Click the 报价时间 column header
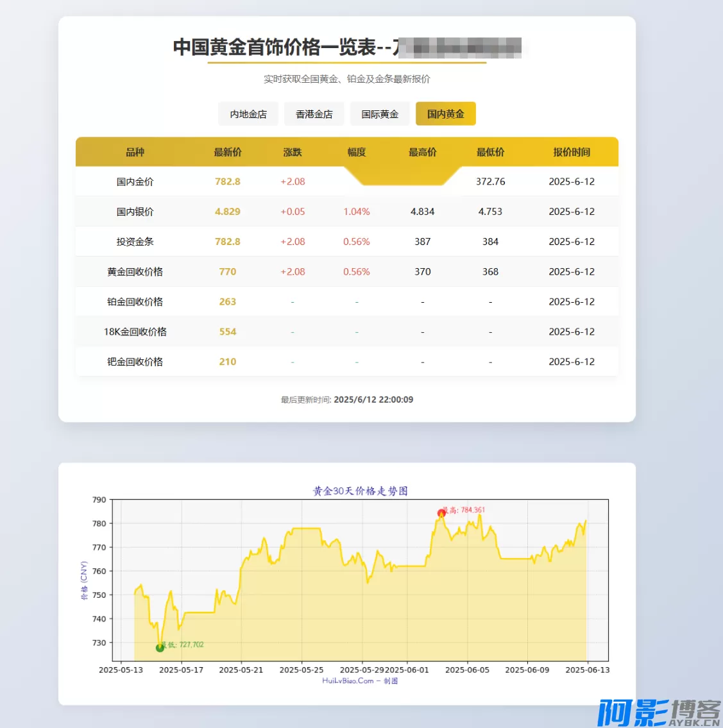 pos(572,152)
